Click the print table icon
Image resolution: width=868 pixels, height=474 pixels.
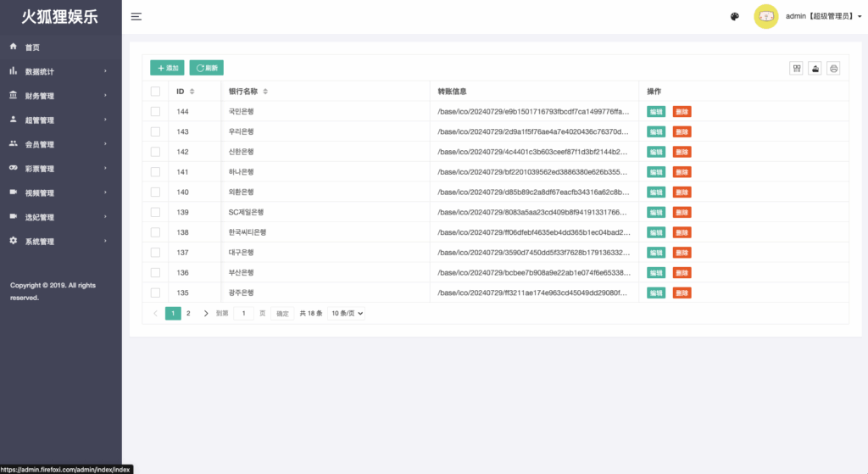click(x=834, y=69)
